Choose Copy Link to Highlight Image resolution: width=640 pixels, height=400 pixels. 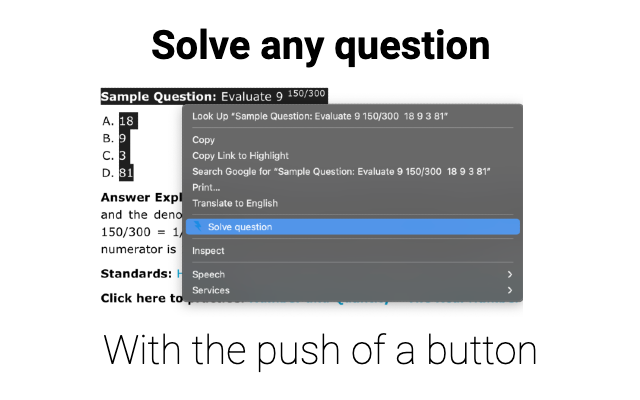[x=240, y=156]
